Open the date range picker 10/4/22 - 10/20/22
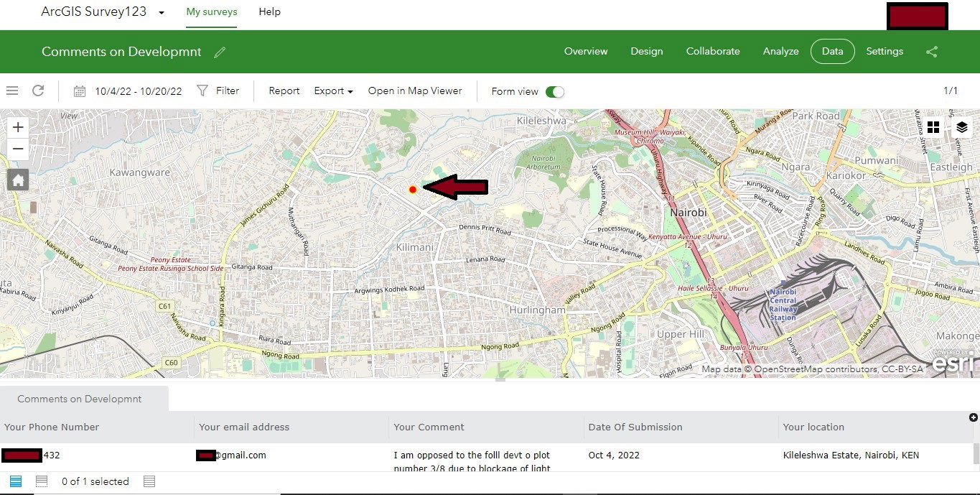The image size is (980, 495). 129,91
